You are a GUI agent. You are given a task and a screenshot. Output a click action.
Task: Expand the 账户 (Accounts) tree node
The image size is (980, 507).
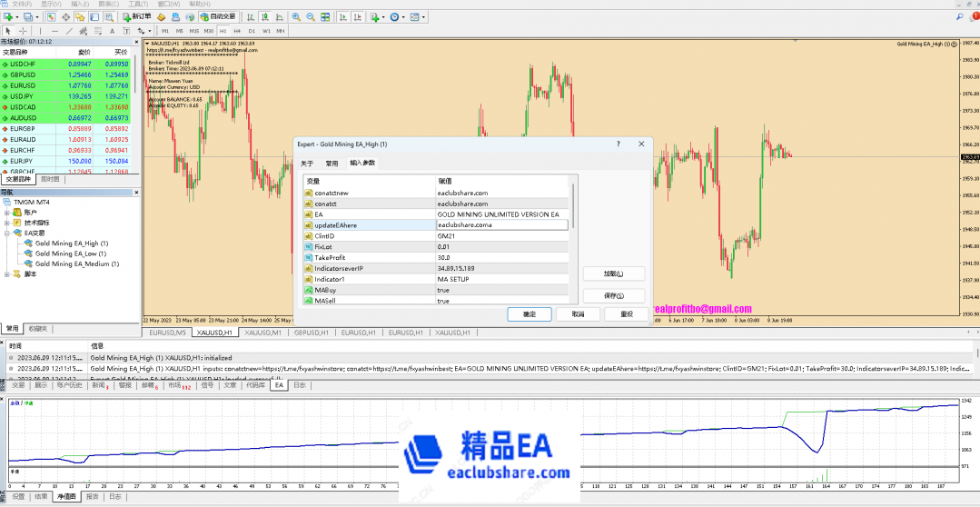click(7, 212)
